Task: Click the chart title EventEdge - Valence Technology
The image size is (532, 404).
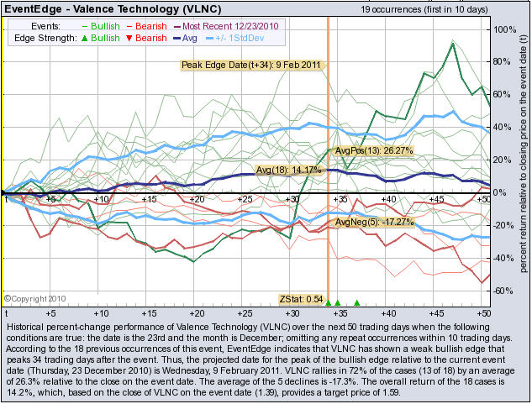Action: click(x=106, y=8)
